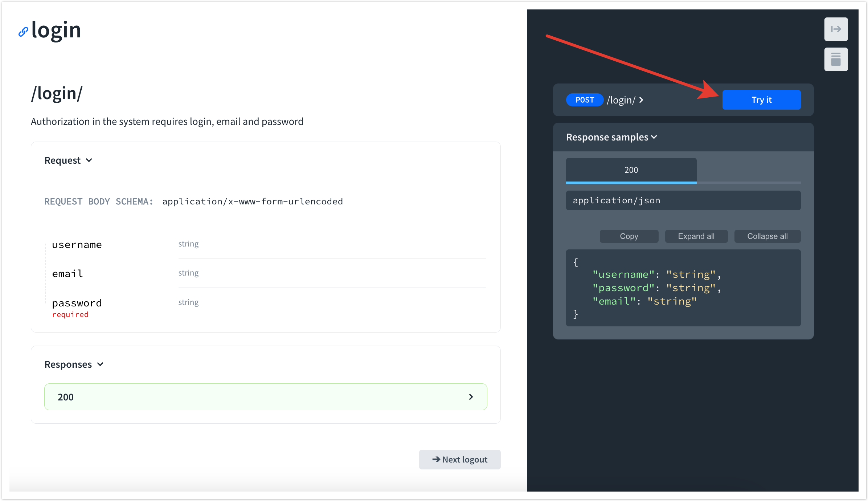Click the arrow icon in Next logout

(x=436, y=459)
